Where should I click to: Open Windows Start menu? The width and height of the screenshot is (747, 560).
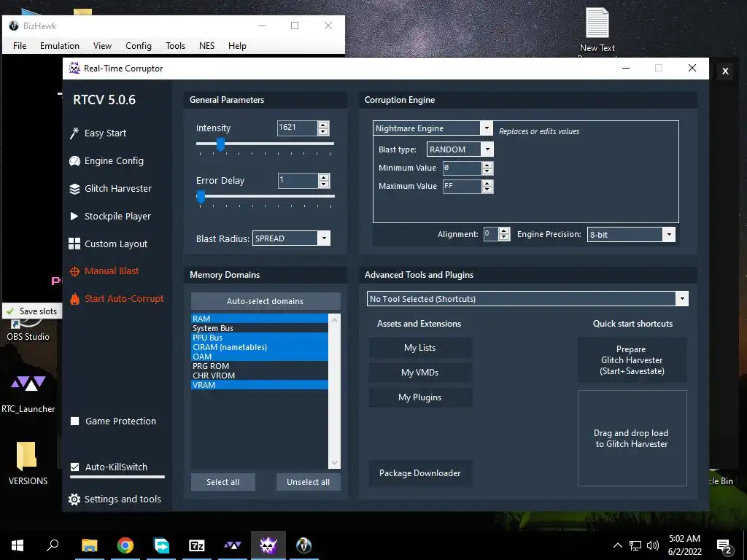18,545
